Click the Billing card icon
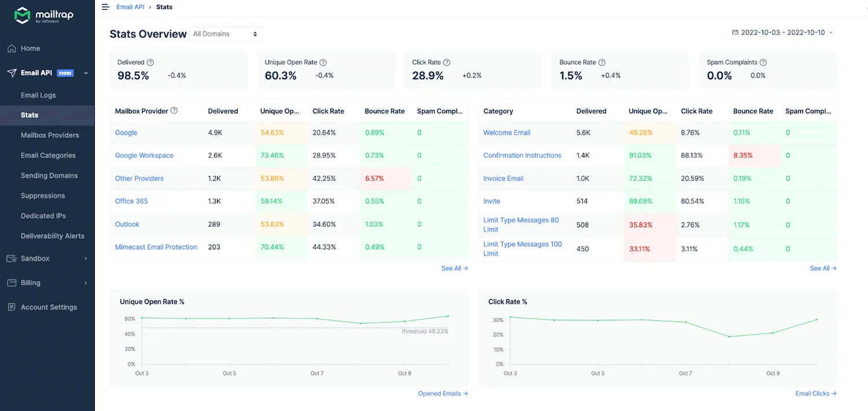868x411 pixels. pos(12,283)
